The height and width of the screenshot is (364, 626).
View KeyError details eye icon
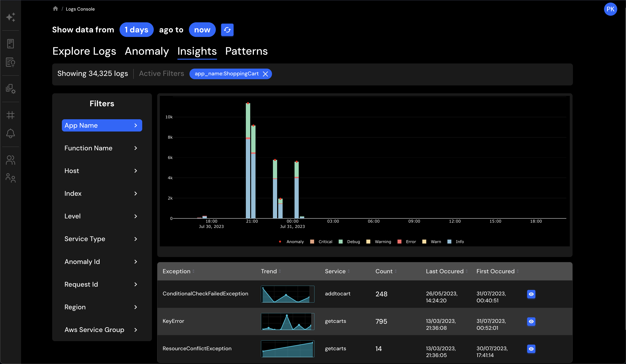coord(531,321)
